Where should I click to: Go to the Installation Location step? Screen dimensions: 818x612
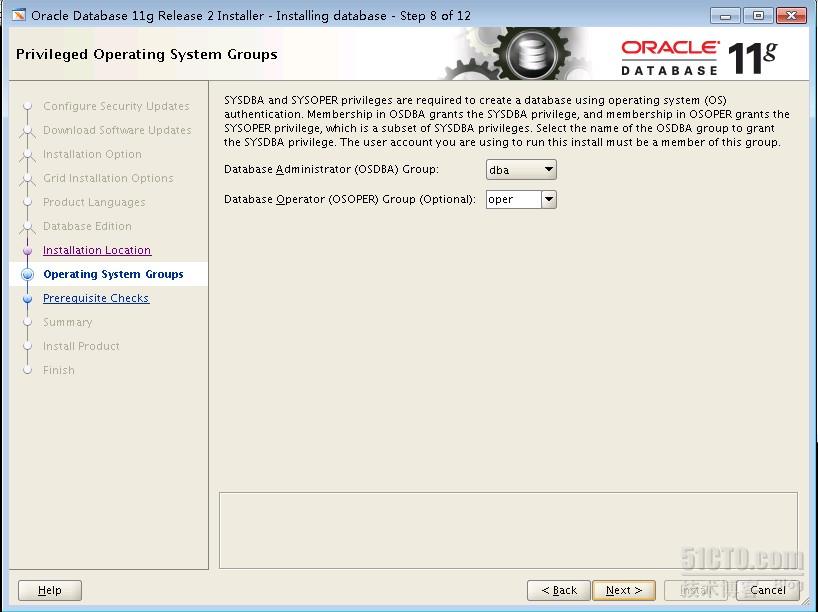click(97, 250)
